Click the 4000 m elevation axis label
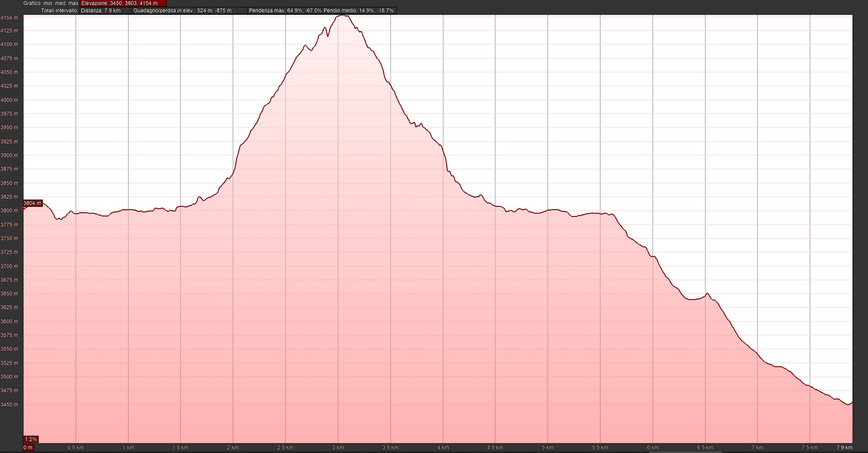Image resolution: width=868 pixels, height=453 pixels. [10, 100]
